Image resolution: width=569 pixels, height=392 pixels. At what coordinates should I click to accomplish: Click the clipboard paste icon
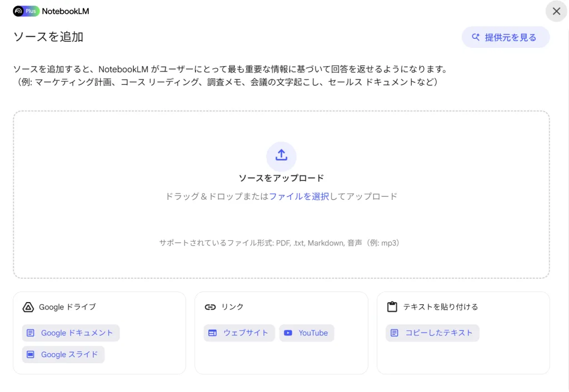coord(392,307)
